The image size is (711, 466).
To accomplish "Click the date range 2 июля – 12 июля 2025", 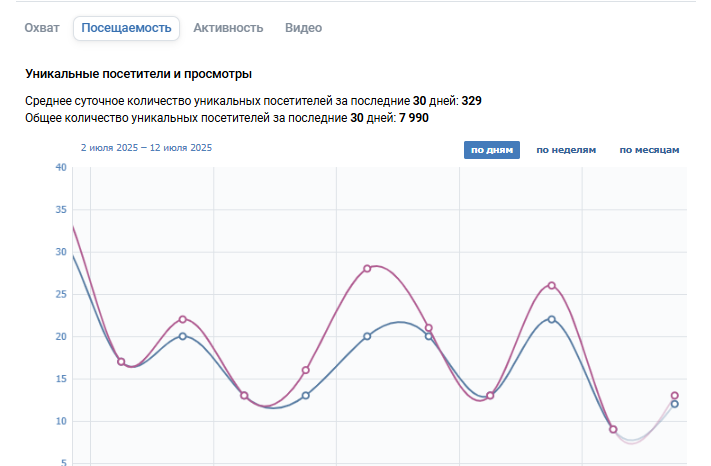I will [x=146, y=148].
